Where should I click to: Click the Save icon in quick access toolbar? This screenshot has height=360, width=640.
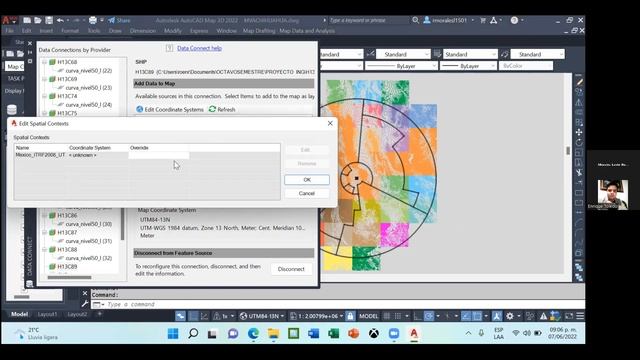[49, 20]
